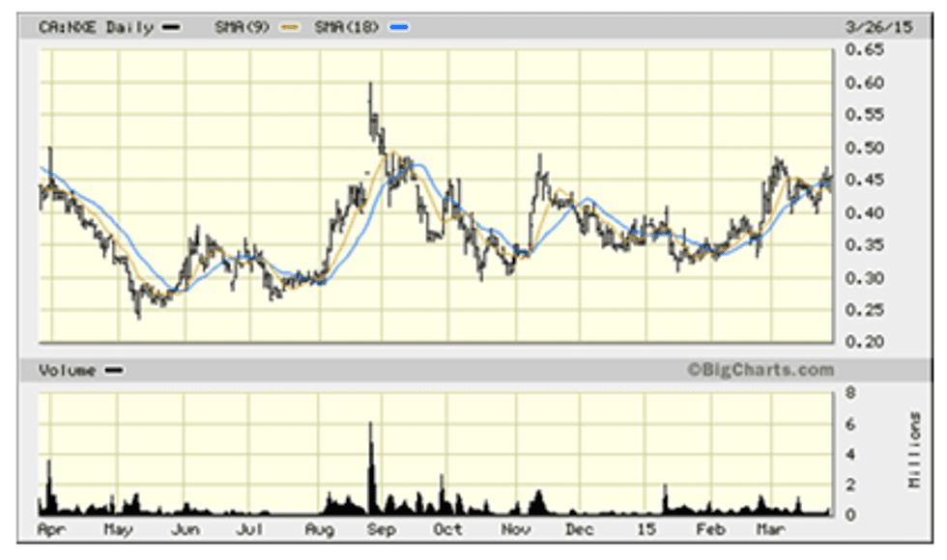Screen dimensions: 947x560
Task: Select the Sep month marker on axis
Action: click(x=381, y=530)
